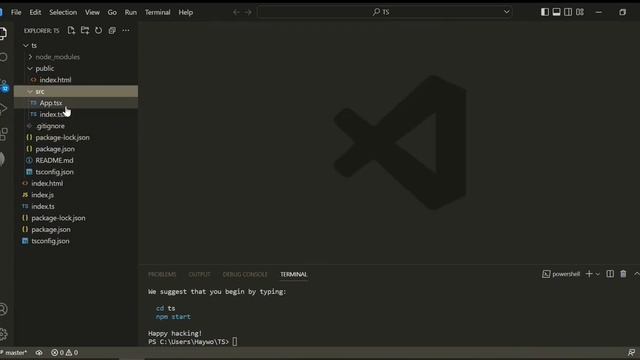Refresh the Explorer tree

coord(98,30)
